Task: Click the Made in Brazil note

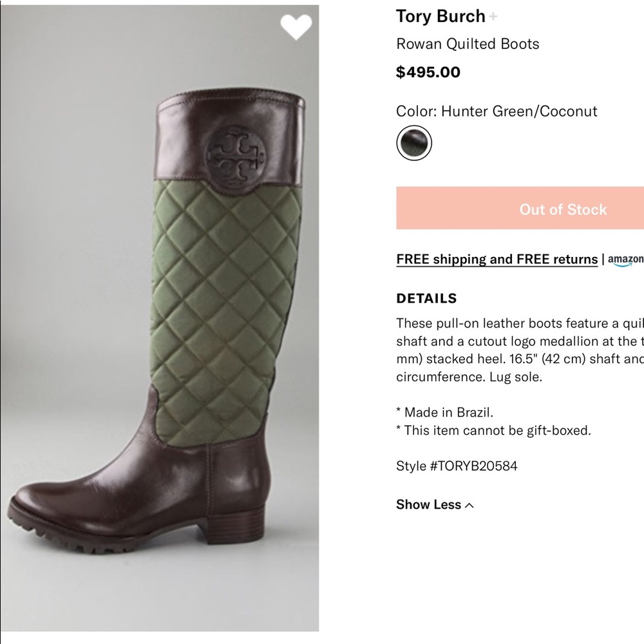Action: (444, 412)
